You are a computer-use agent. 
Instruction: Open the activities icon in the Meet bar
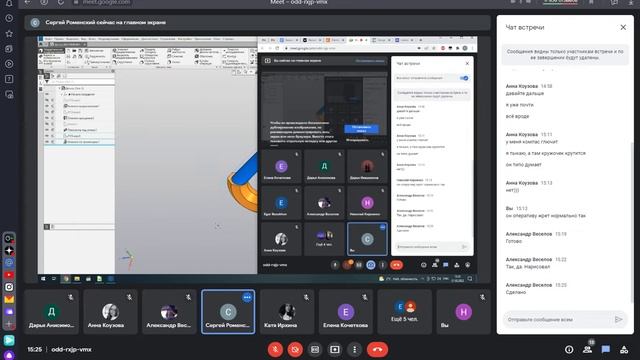point(624,349)
